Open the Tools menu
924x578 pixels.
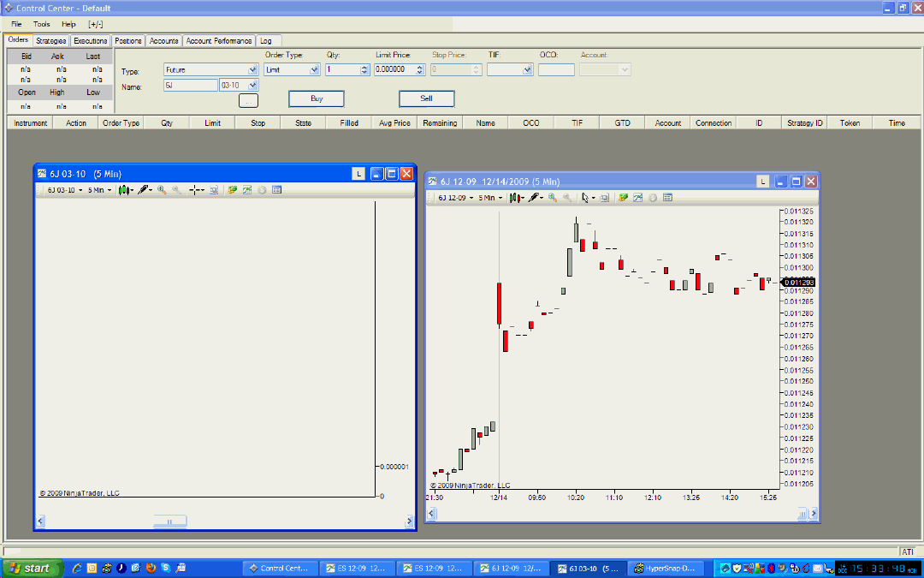tap(41, 24)
